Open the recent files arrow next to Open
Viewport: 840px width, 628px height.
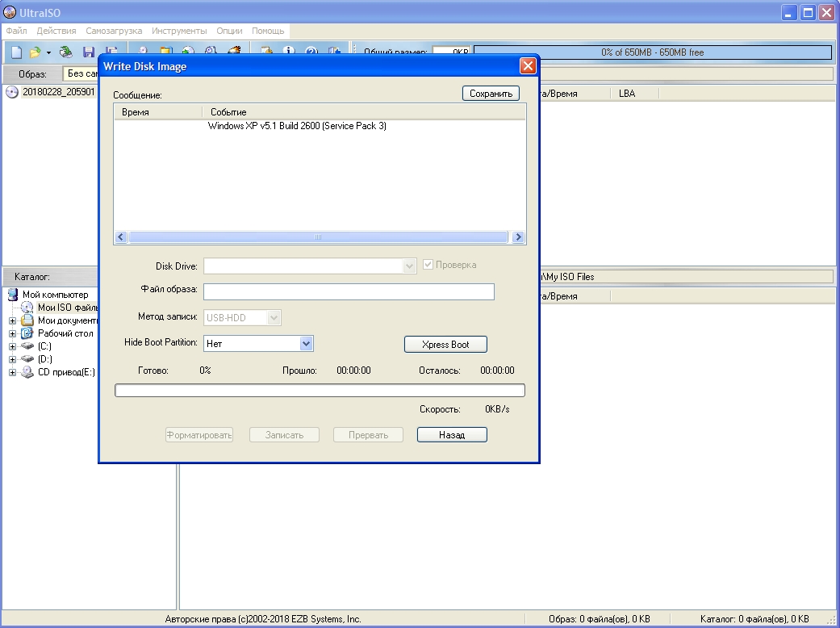[48, 52]
